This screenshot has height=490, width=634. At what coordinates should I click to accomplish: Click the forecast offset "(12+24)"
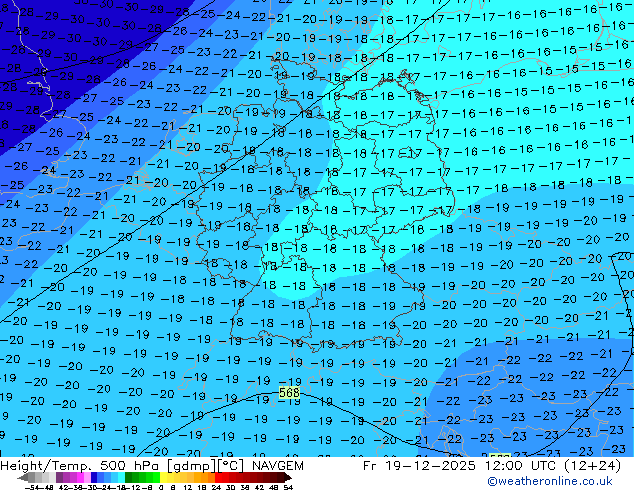[x=594, y=466]
